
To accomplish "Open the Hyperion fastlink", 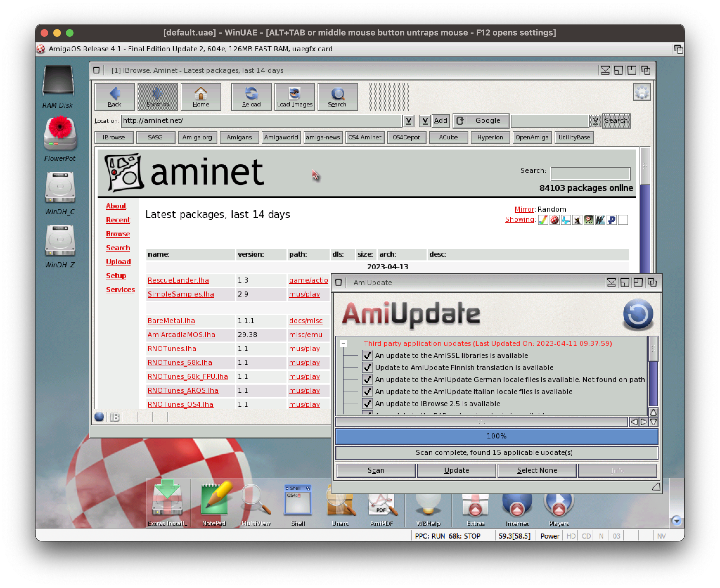I will [x=490, y=137].
